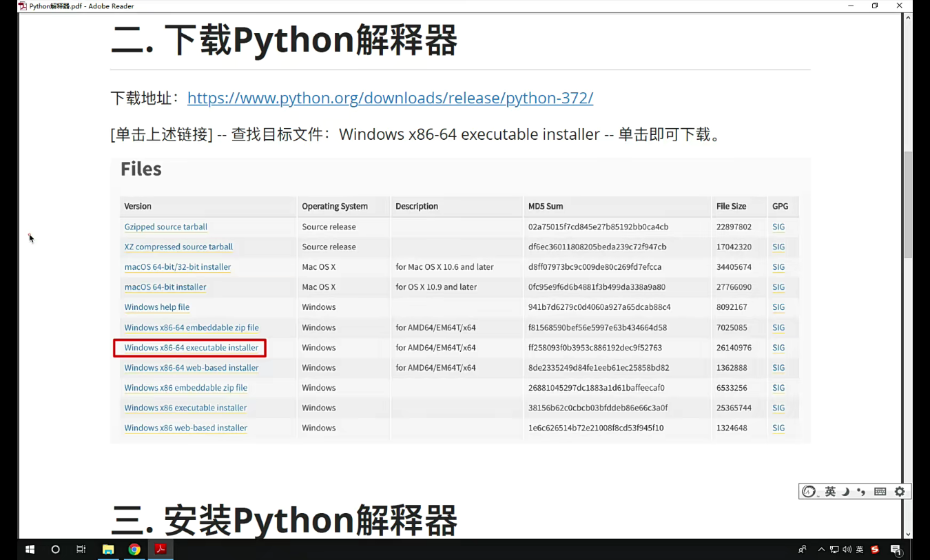Click the Adobe Reader PDF icon in title bar
This screenshot has width=930, height=560.
[x=23, y=6]
